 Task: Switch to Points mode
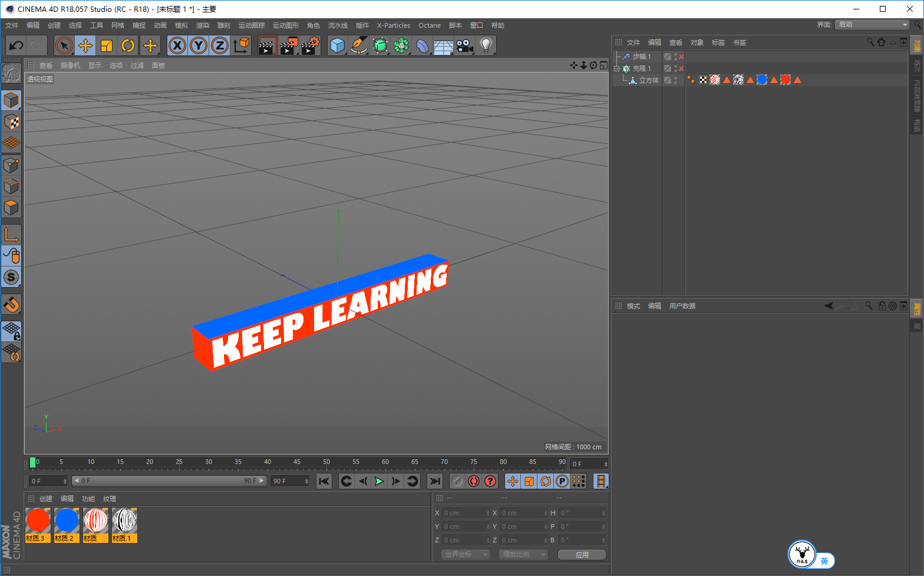point(11,165)
